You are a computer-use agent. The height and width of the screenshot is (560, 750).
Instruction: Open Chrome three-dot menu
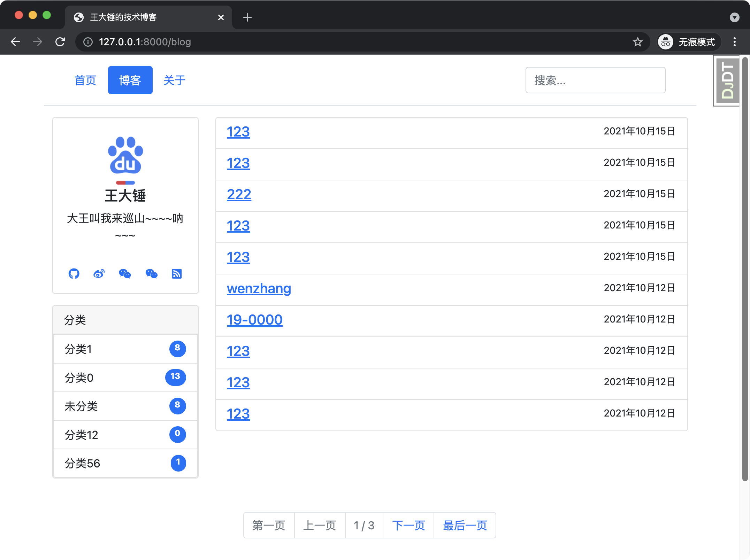click(734, 42)
